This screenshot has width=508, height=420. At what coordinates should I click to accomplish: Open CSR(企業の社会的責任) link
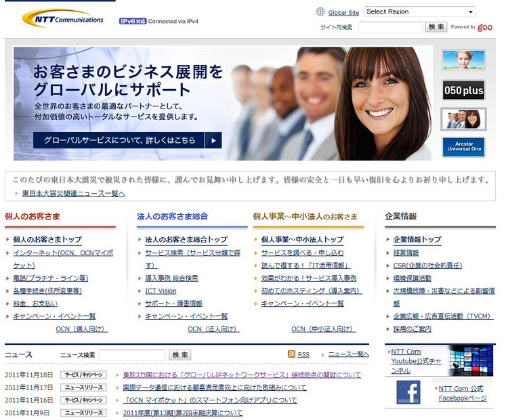(427, 266)
